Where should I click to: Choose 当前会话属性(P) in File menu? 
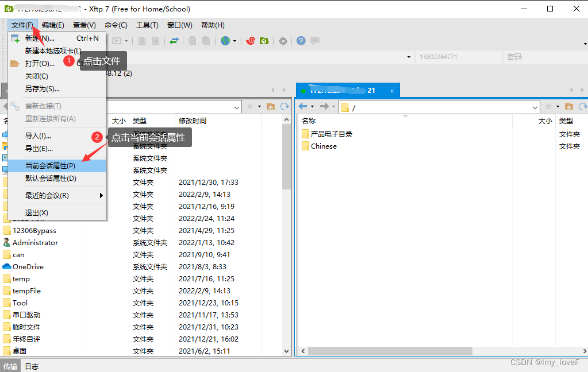pyautogui.click(x=57, y=165)
